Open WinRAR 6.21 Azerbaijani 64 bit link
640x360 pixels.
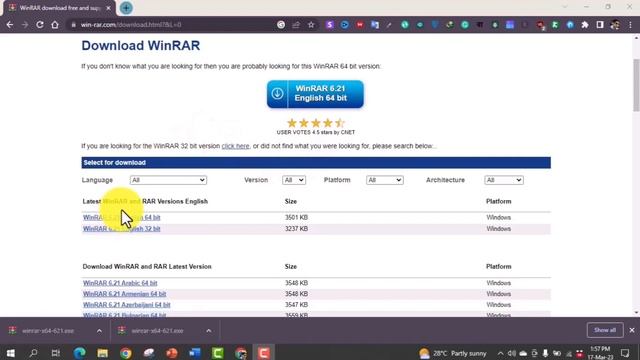point(127,305)
